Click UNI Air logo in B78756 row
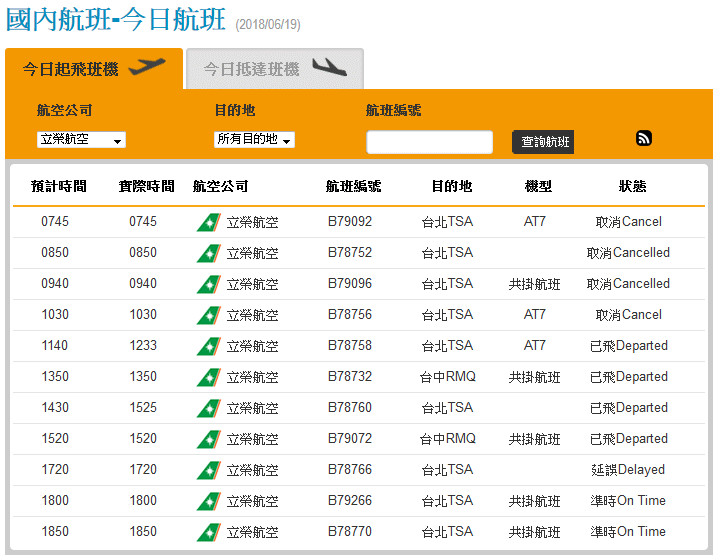Viewport: 713px width, 560px height. tap(209, 315)
